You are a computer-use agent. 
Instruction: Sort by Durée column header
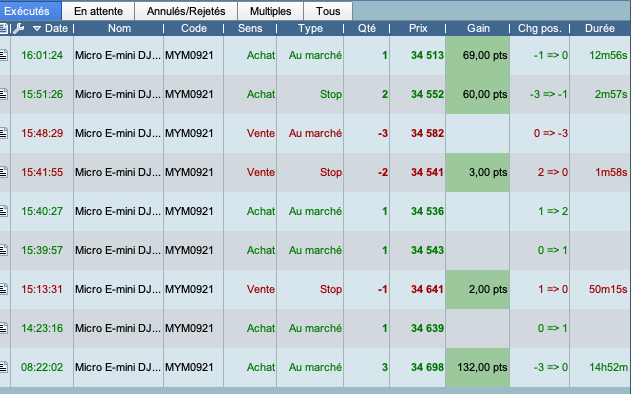click(x=600, y=28)
